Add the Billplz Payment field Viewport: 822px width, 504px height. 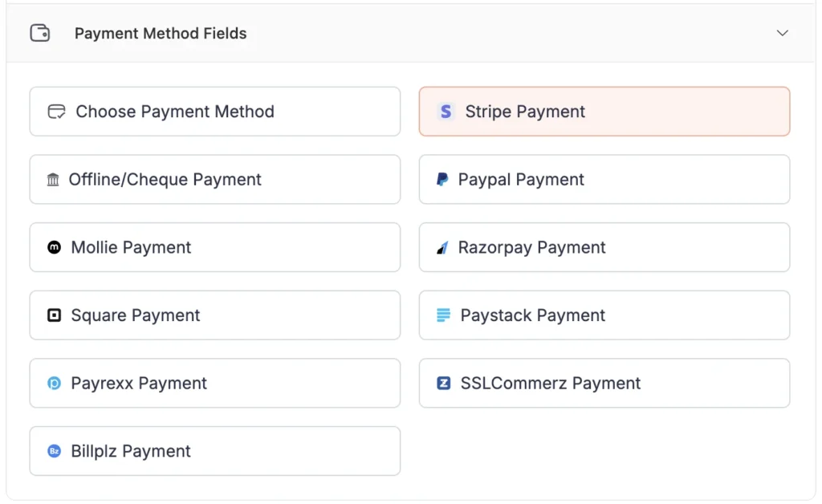215,451
